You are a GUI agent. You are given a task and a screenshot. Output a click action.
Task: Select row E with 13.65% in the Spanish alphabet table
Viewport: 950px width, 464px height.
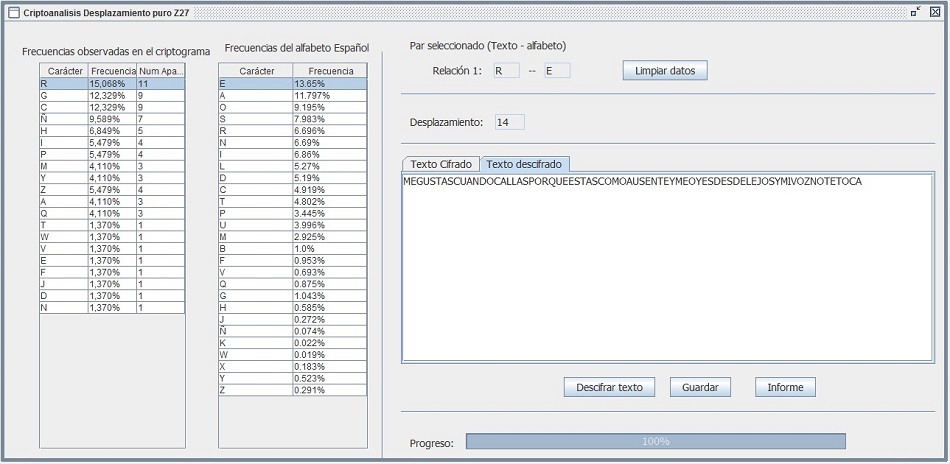(292, 84)
